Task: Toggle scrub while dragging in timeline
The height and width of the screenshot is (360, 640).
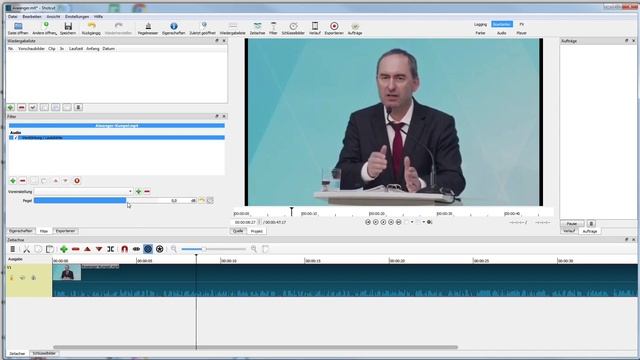Action: (x=136, y=249)
